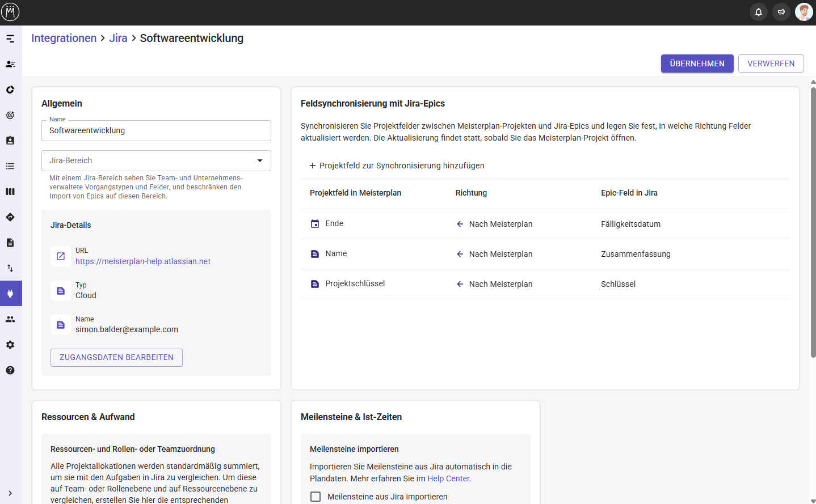Click the Name input field Softwareentwicklung
This screenshot has height=504, width=816.
[x=156, y=130]
